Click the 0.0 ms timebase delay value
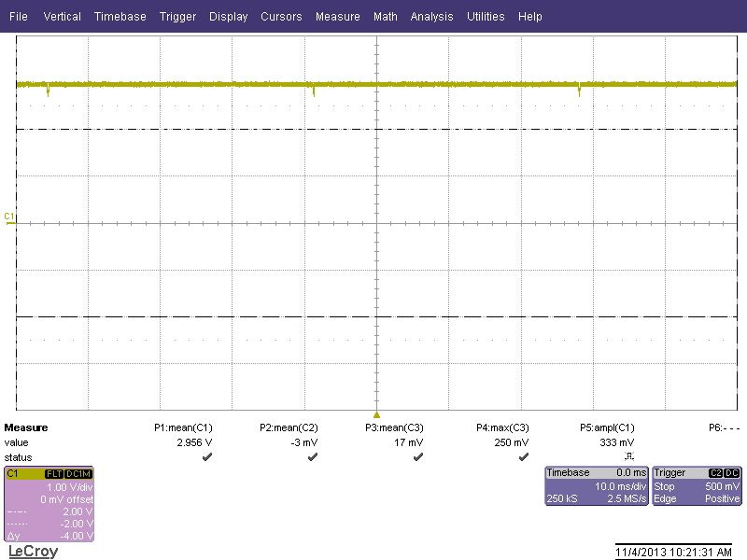Screen dimensions: 747x560 click(x=631, y=472)
